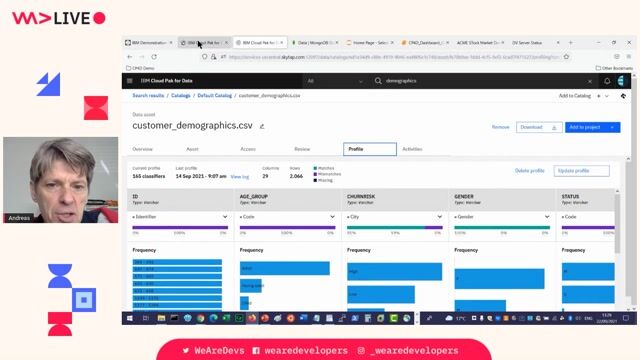The height and width of the screenshot is (360, 640).
Task: Expand the STATUS column Code dropdown
Action: 588,217
